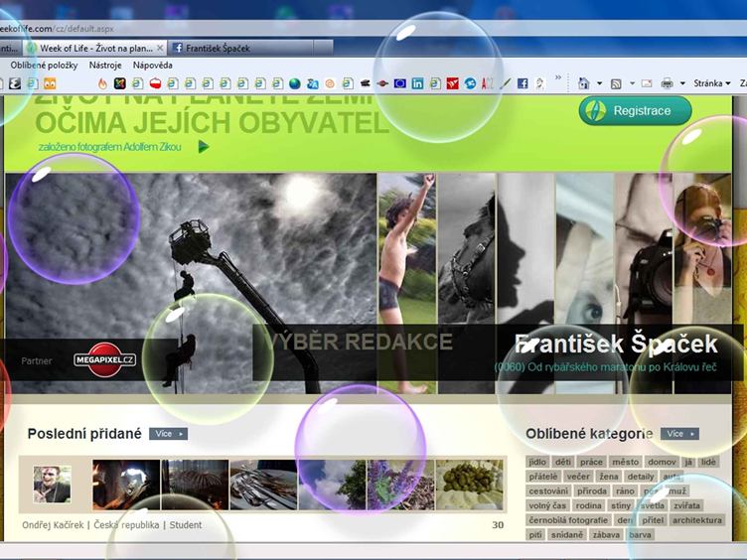Select the černobílá fotografie category tag
The width and height of the screenshot is (747, 560).
568,520
